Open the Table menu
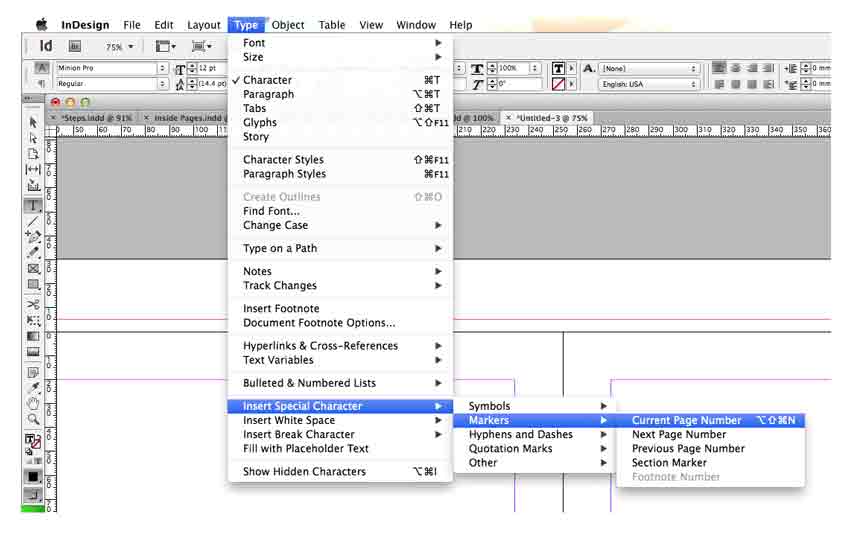The height and width of the screenshot is (536, 850). [332, 25]
